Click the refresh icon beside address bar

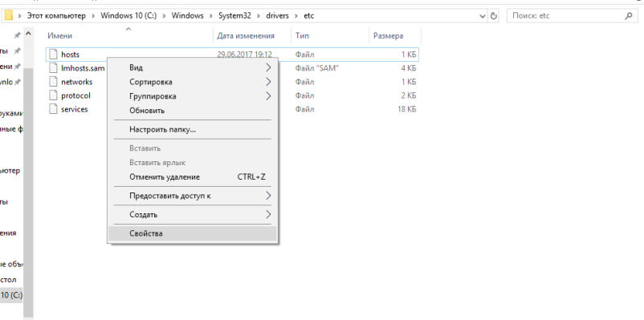(494, 16)
